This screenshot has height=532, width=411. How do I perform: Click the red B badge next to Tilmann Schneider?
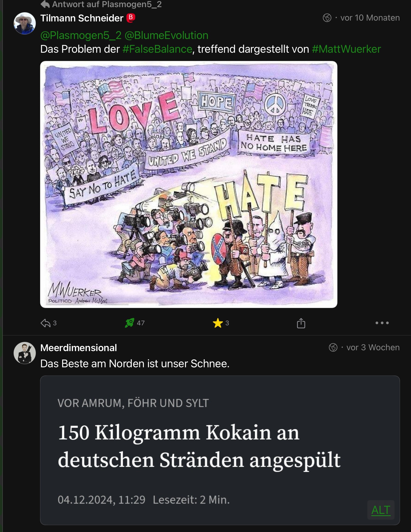pos(131,18)
